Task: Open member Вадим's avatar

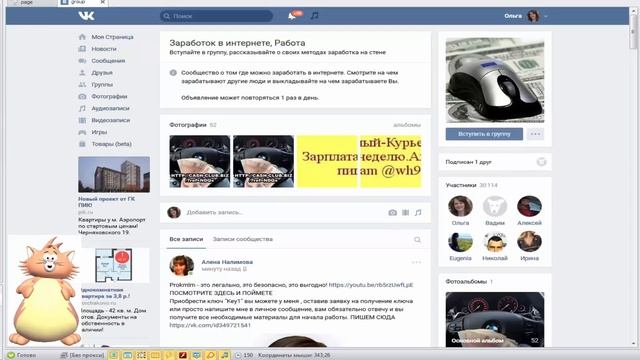Action: click(495, 206)
